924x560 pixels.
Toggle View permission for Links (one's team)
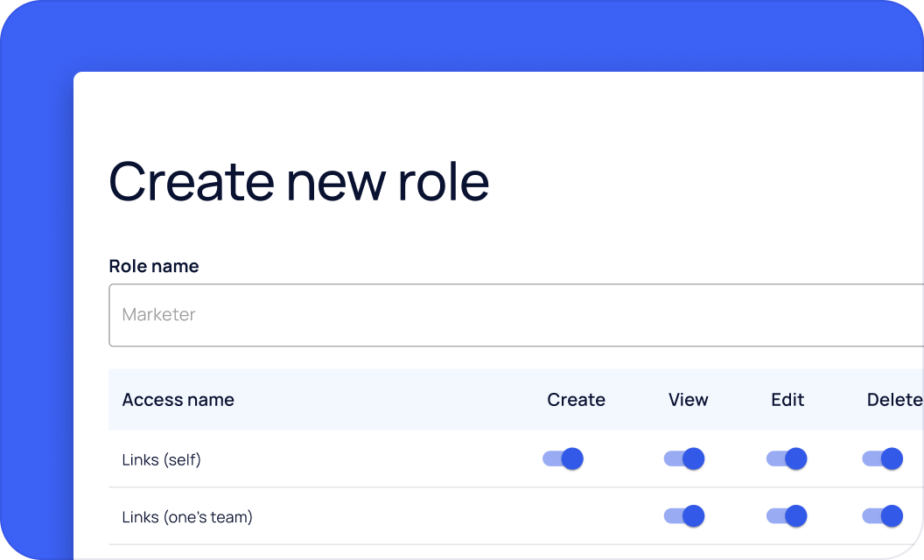(683, 516)
